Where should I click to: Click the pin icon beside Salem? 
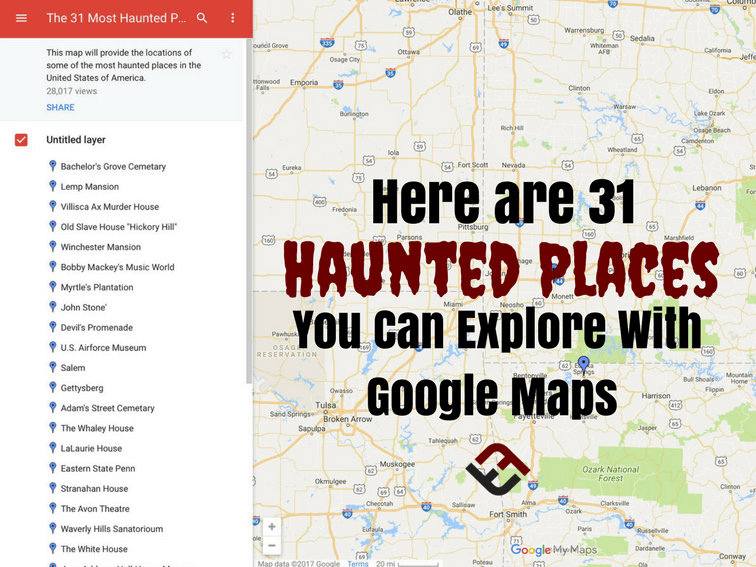53,367
